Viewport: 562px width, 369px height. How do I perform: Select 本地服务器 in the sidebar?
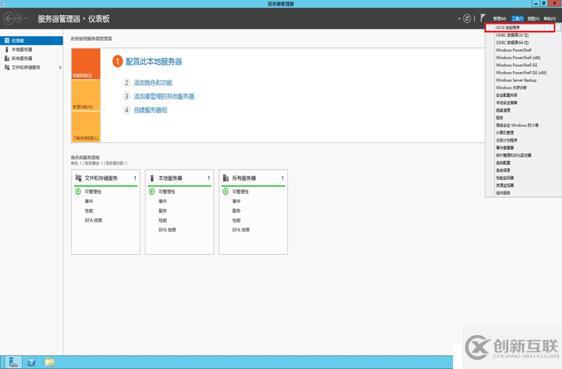[x=32, y=49]
